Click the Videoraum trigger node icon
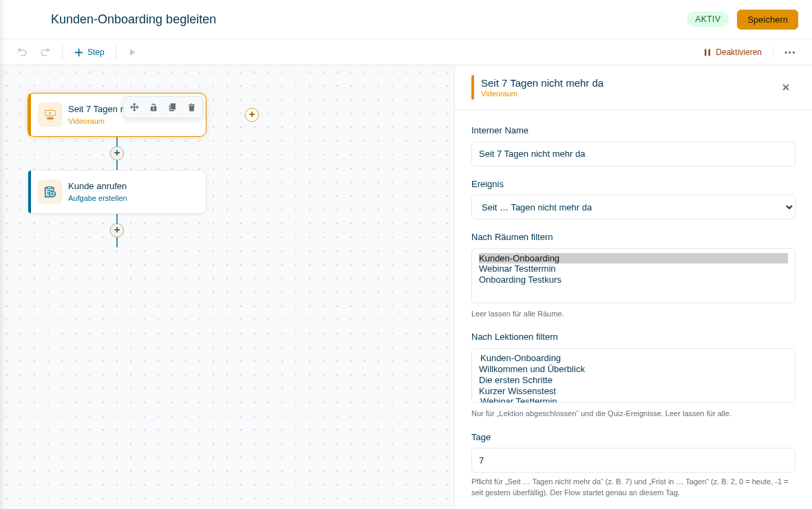The image size is (812, 509). coord(50,115)
